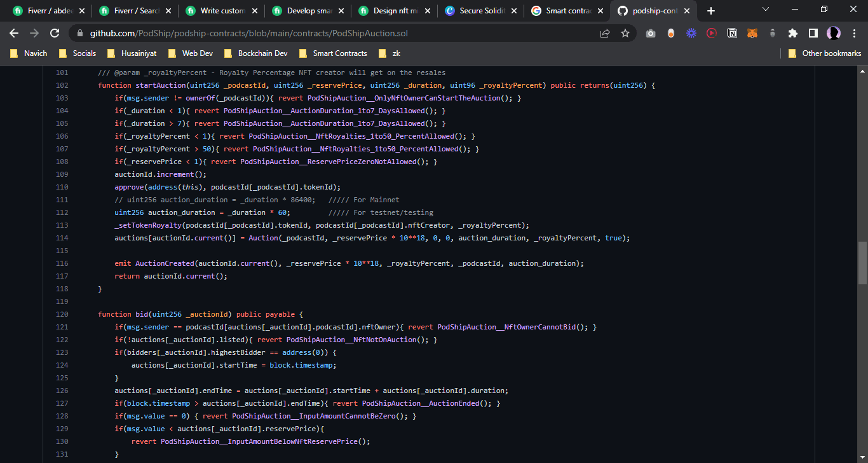868x463 pixels.
Task: Toggle the browser side panel
Action: pyautogui.click(x=813, y=33)
